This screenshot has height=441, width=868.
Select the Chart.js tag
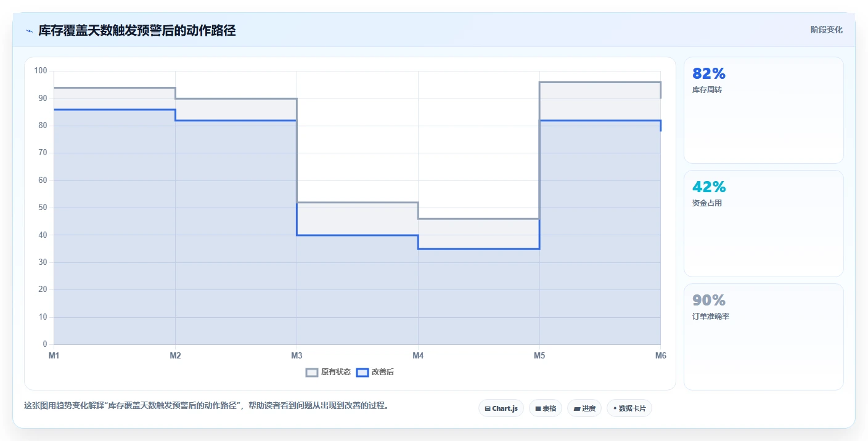coord(501,408)
